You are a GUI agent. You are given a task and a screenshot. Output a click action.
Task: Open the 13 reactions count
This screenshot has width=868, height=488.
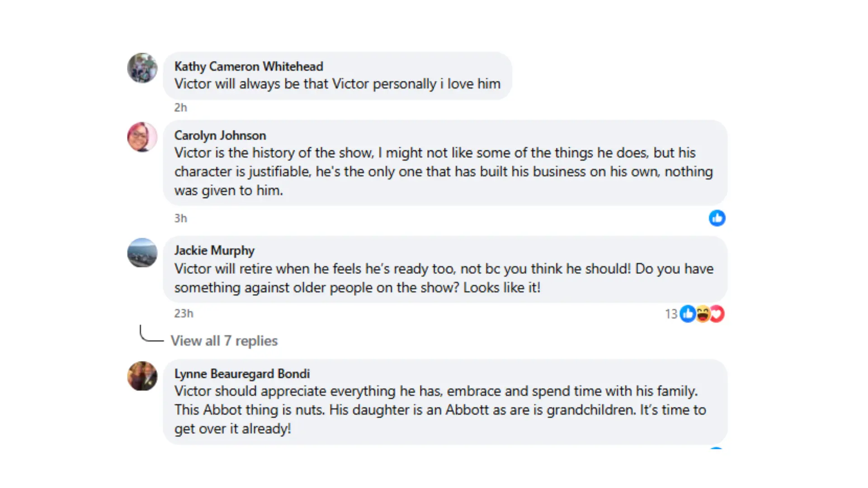(671, 314)
